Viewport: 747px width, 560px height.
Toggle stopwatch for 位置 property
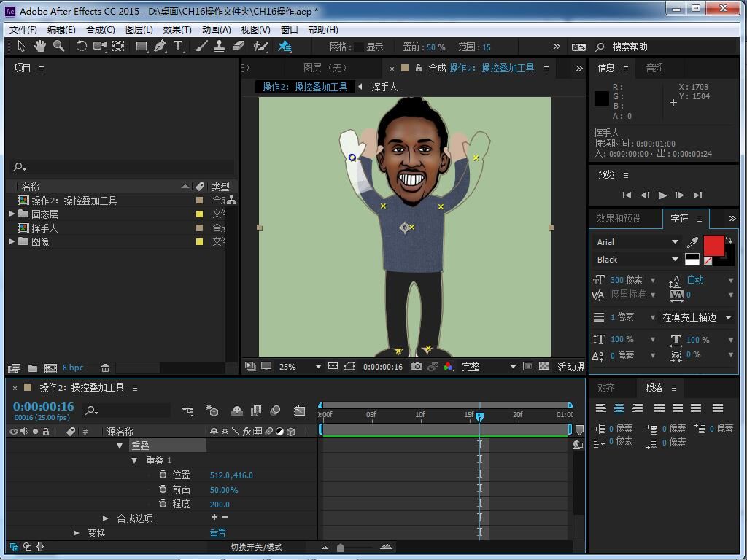(163, 475)
